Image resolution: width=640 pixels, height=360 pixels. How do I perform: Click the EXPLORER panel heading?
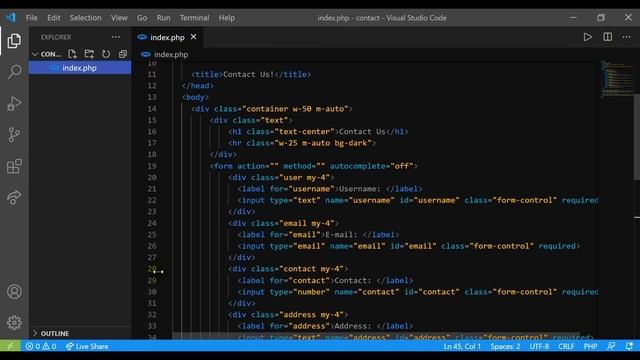coord(56,37)
